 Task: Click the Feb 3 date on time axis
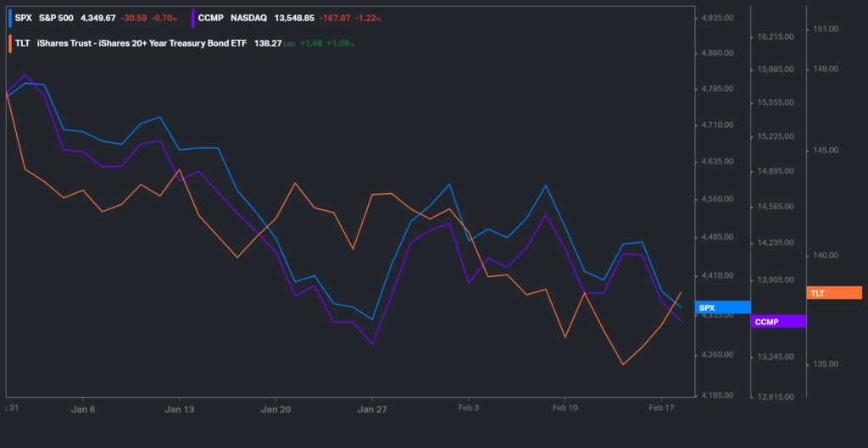(x=469, y=408)
